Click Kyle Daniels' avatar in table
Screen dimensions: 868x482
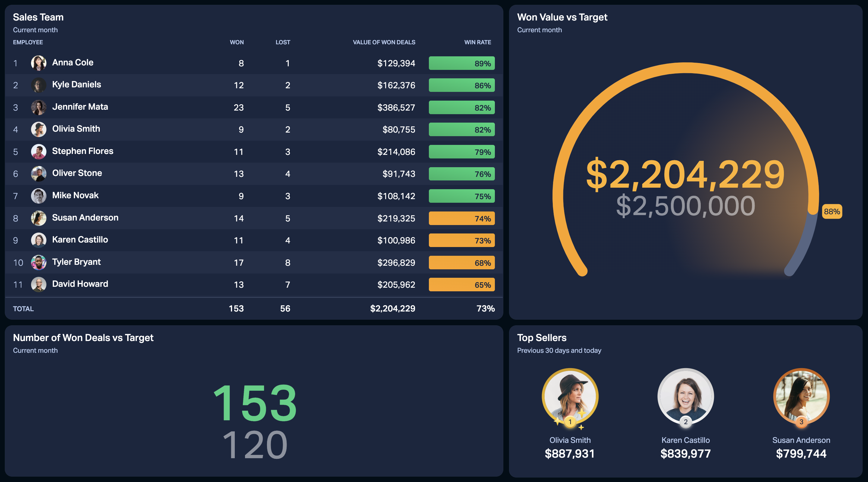pos(38,85)
